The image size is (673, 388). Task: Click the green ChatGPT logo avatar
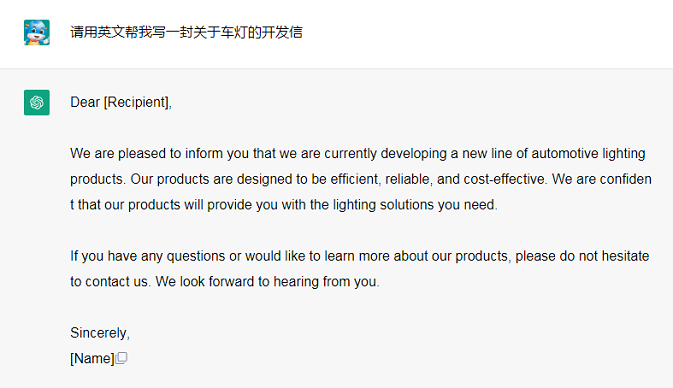coord(37,103)
